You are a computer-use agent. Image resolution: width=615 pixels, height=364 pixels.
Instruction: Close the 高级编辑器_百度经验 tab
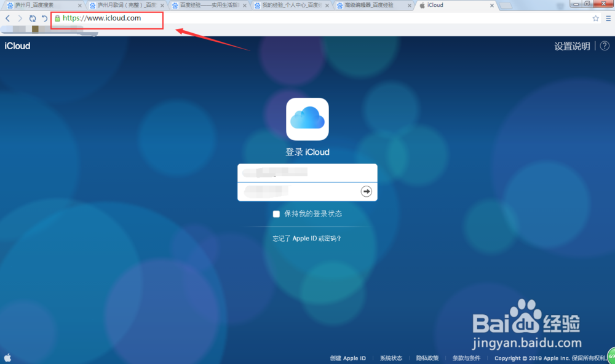410,6
